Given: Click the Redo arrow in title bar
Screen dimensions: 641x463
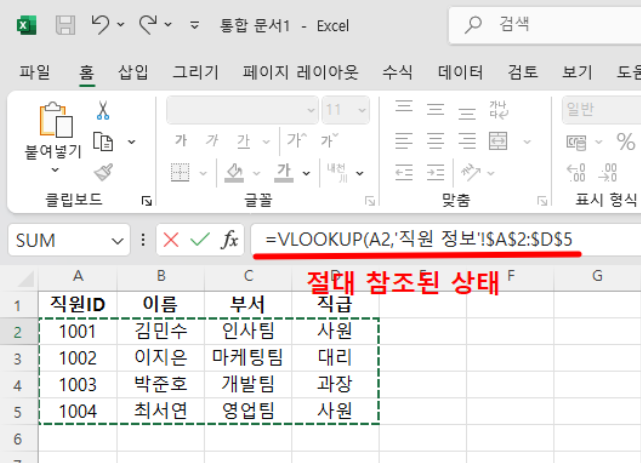Looking at the screenshot, I should pyautogui.click(x=148, y=24).
